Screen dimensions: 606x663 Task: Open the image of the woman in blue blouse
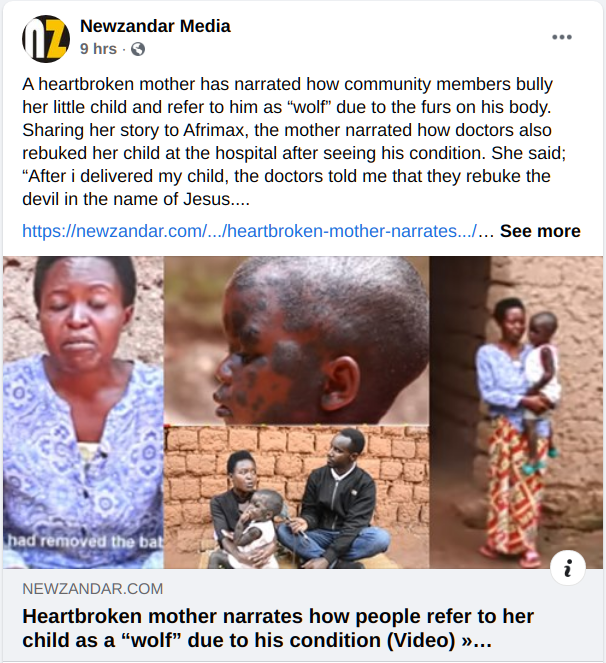[x=83, y=412]
